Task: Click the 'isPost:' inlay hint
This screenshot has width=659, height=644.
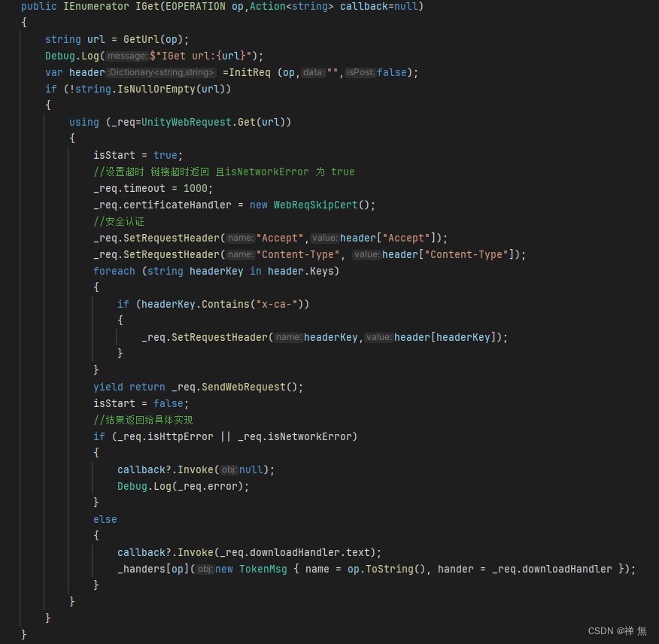Action: tap(360, 72)
